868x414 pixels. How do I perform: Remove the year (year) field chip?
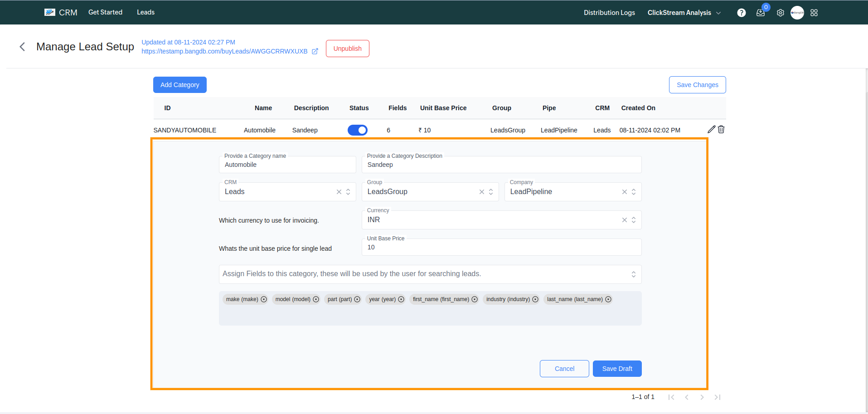click(x=401, y=299)
